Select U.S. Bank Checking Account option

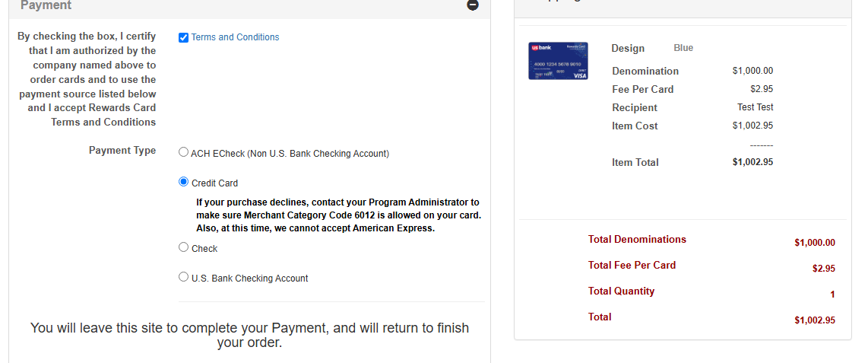[x=183, y=276]
